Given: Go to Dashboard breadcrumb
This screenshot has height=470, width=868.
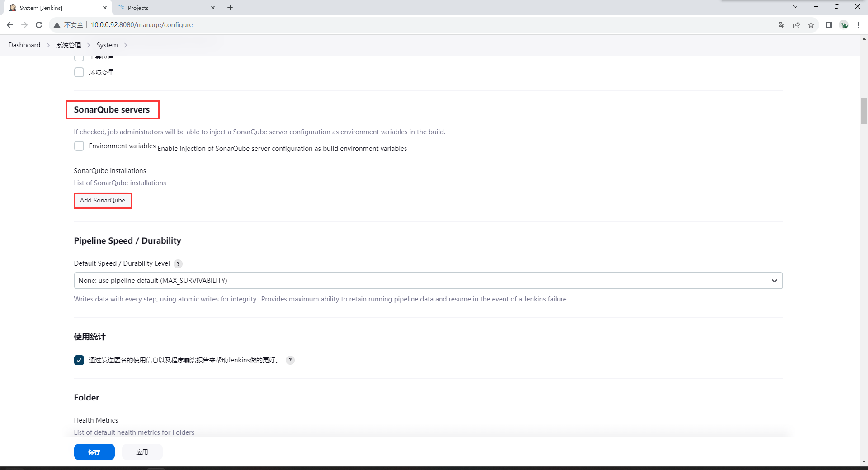Looking at the screenshot, I should click(24, 45).
